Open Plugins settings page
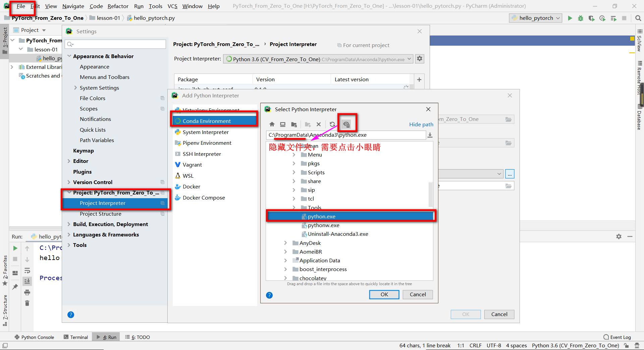Viewport: 644px width, 350px height. (82, 172)
